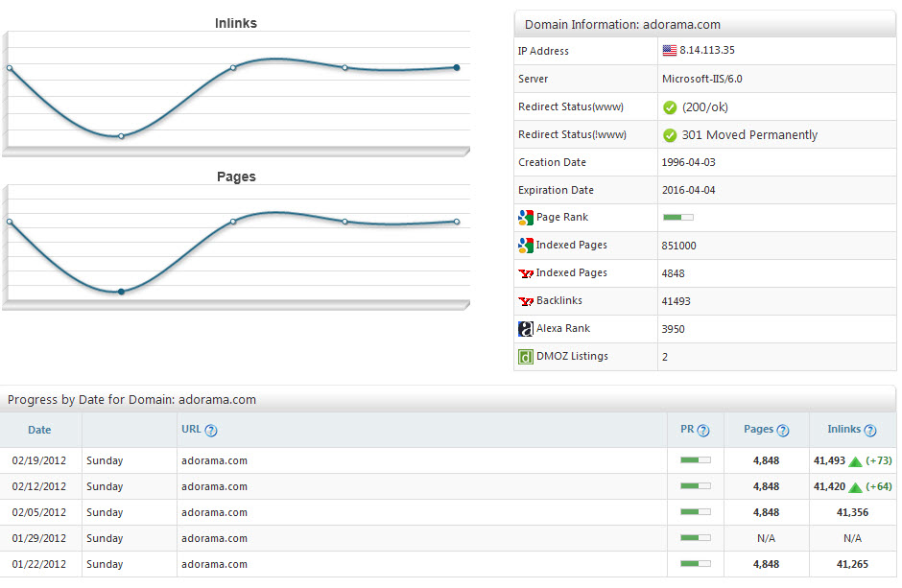Click the help icon beside PR column header
The image size is (902, 588).
coord(703,431)
